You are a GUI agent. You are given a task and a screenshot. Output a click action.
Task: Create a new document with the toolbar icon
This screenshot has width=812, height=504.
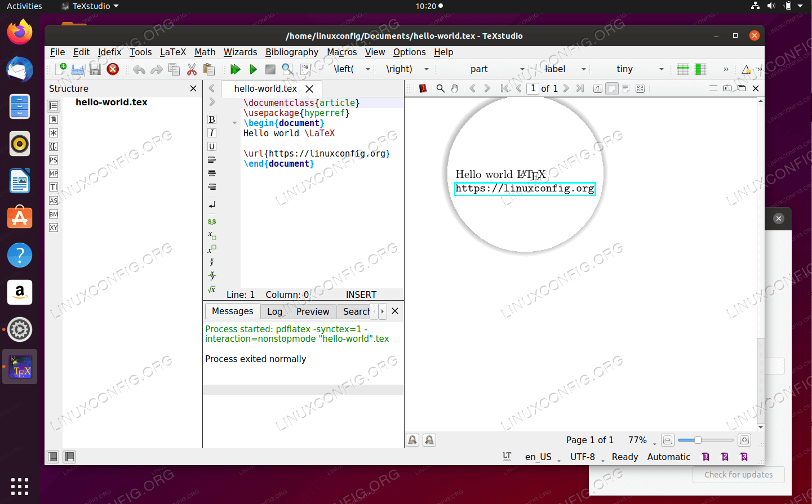point(61,69)
